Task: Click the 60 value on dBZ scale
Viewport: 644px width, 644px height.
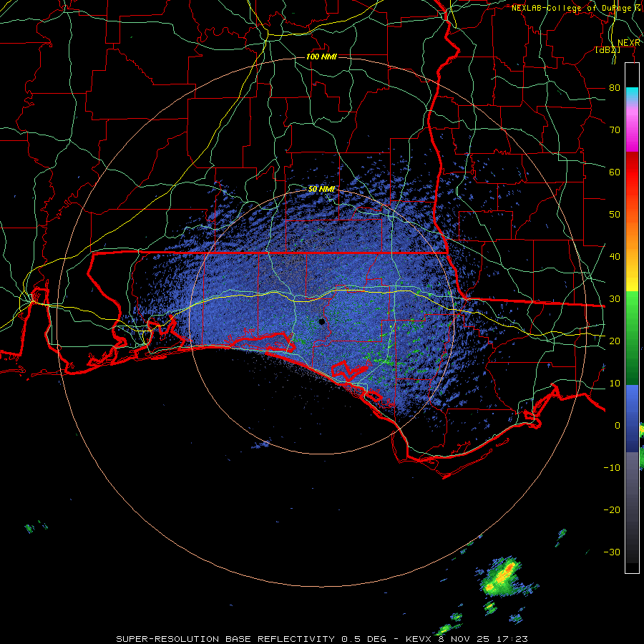Action: pos(615,172)
